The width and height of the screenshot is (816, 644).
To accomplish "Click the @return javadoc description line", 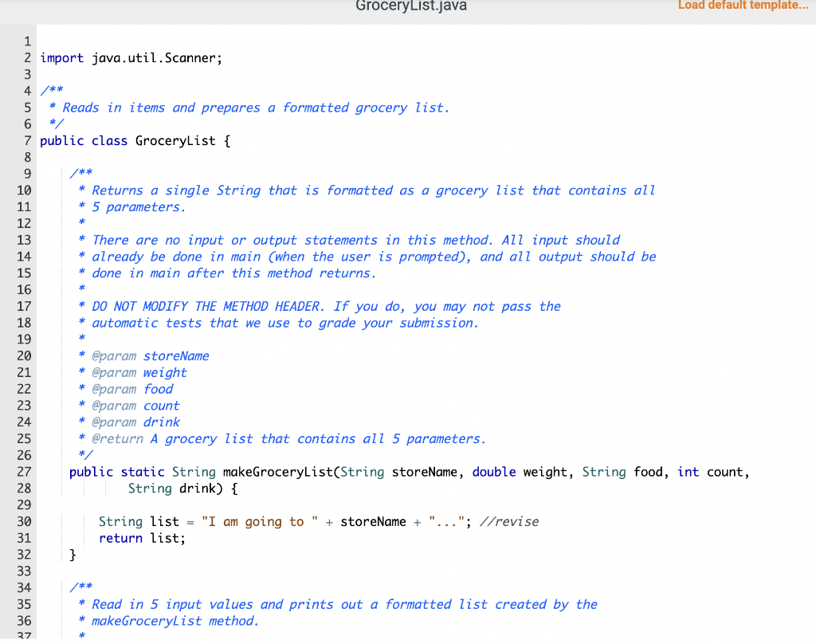I will coord(239,438).
